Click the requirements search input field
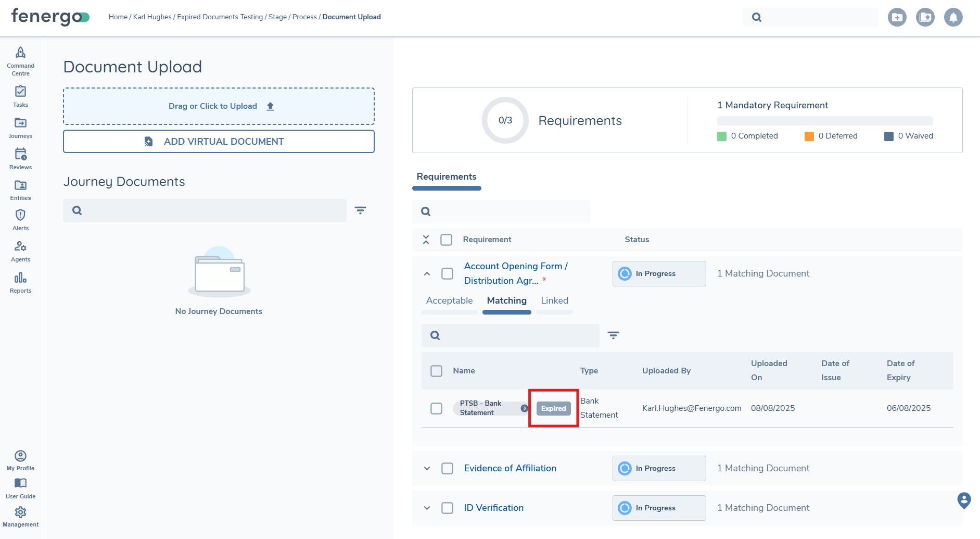 [501, 211]
